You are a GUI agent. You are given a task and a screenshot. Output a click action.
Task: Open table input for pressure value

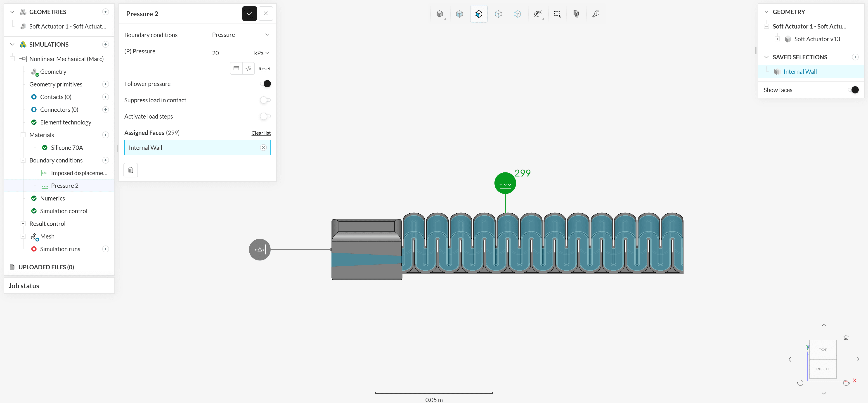[236, 69]
